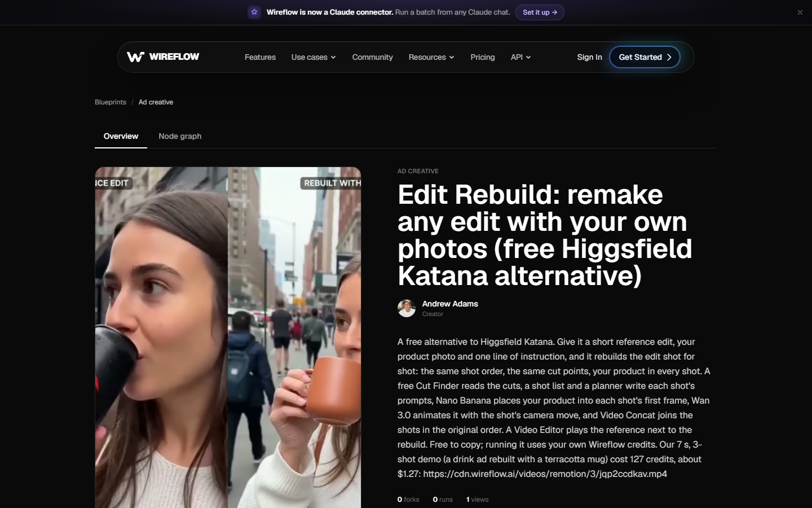Click the '1 views' stat
This screenshot has height=508, width=812.
[477, 500]
